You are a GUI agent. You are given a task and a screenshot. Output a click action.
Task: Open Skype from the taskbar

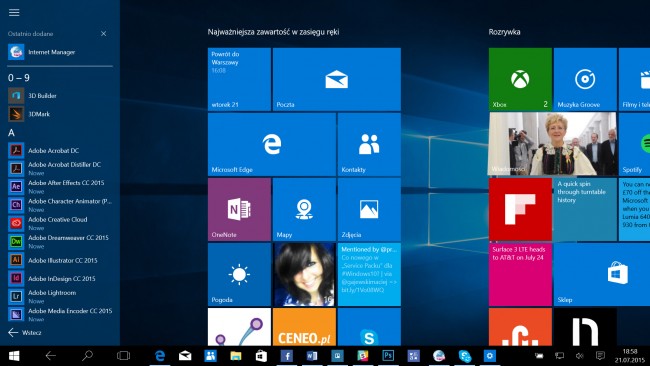tap(465, 356)
